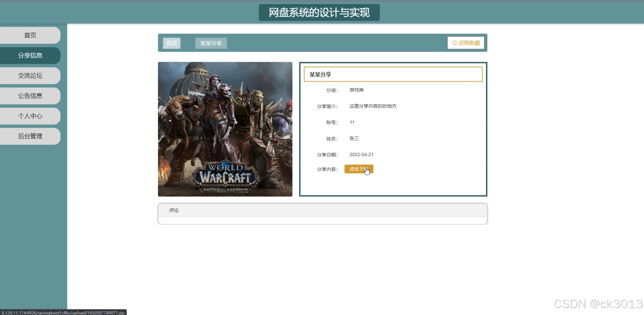The width and height of the screenshot is (644, 315).
Task: Click the 分享日期: label
Action: coord(327,155)
